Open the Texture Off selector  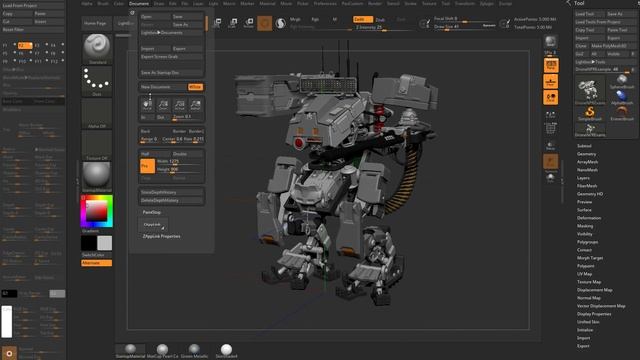[97, 145]
